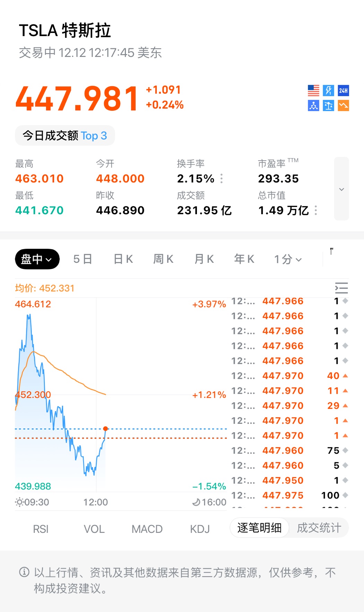Toggle the RSI indicator
Screen dimensions: 364x612
pos(41,529)
